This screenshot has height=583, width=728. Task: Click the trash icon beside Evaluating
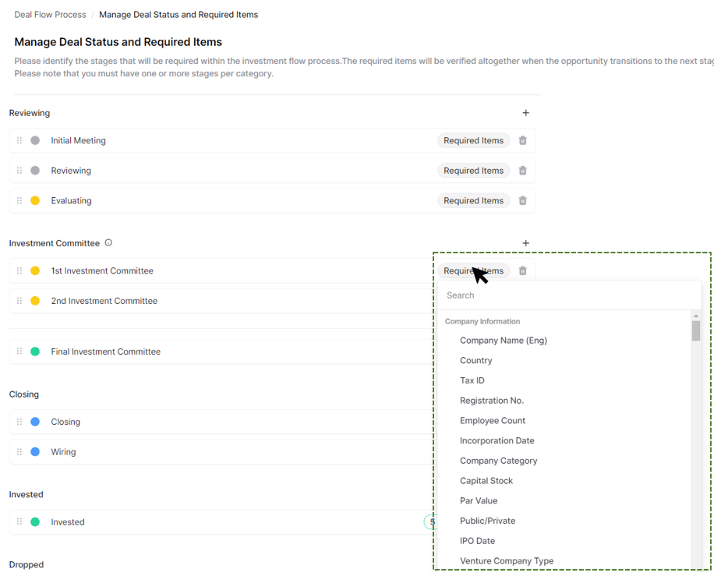[x=522, y=200]
